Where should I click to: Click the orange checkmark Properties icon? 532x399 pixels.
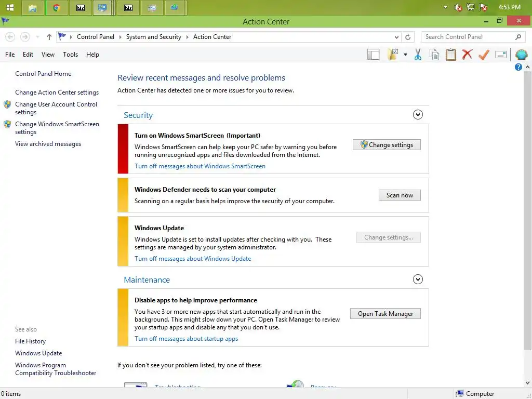[x=484, y=54]
